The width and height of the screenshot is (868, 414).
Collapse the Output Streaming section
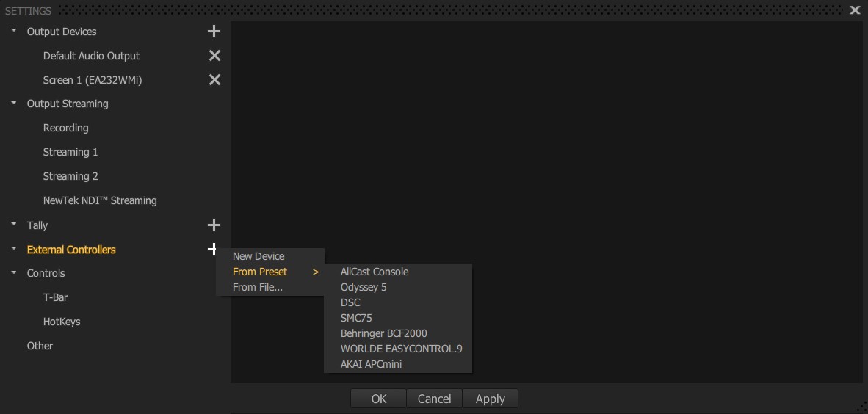click(x=14, y=103)
